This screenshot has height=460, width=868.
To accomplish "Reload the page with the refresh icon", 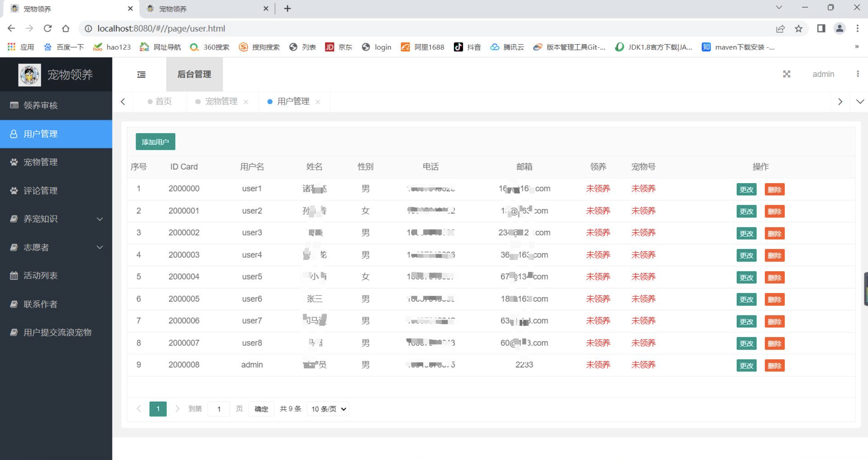I will click(x=48, y=28).
